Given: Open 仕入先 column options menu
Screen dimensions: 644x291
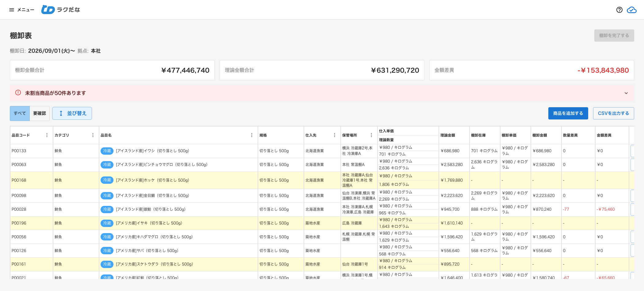Looking at the screenshot, I should (335, 135).
